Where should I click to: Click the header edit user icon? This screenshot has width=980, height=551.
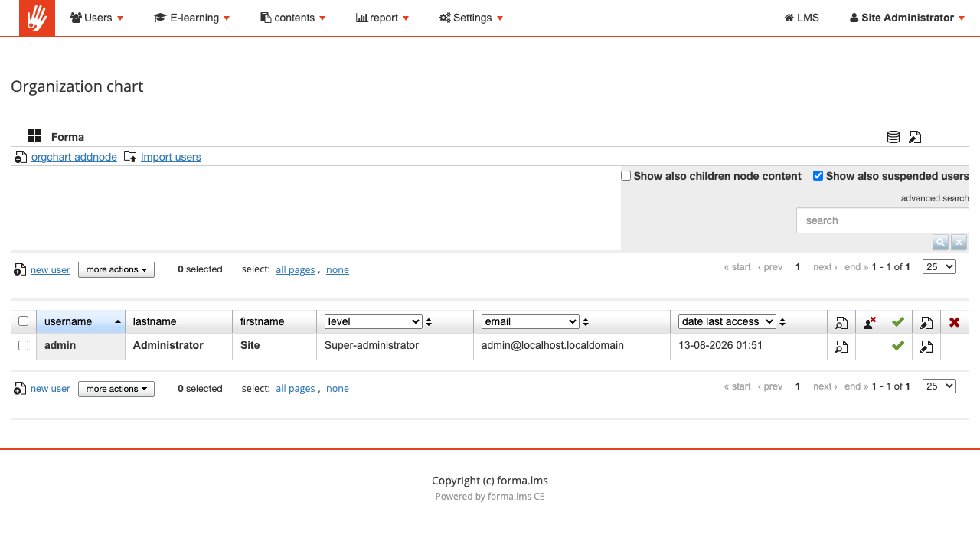[926, 323]
